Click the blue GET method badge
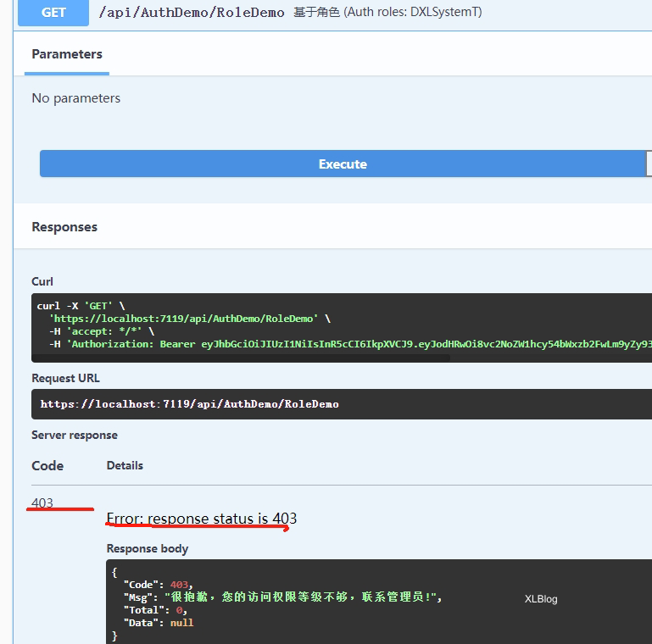This screenshot has height=644, width=652. pos(53,13)
